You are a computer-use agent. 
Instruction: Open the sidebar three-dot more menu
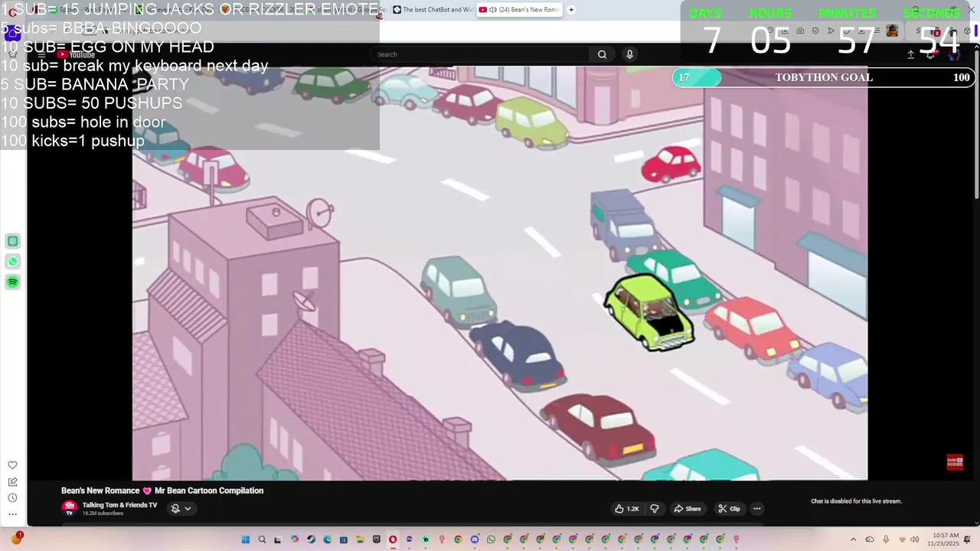click(12, 514)
